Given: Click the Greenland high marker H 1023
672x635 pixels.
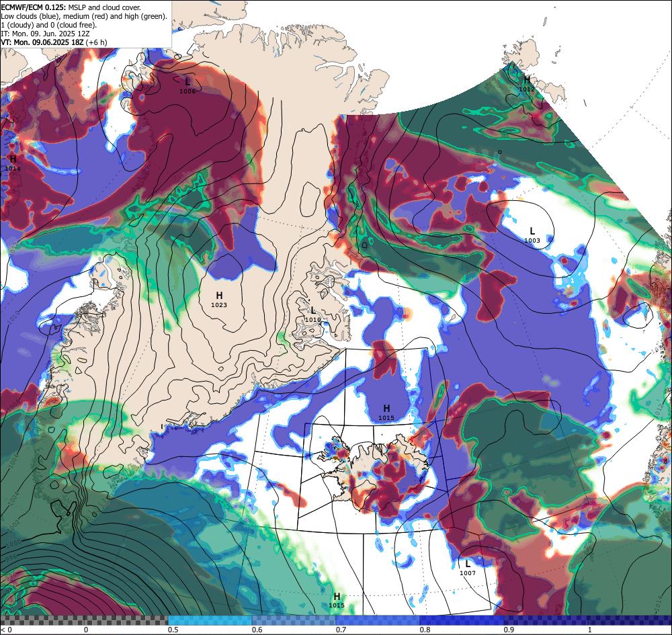Looking at the screenshot, I should pyautogui.click(x=219, y=299).
